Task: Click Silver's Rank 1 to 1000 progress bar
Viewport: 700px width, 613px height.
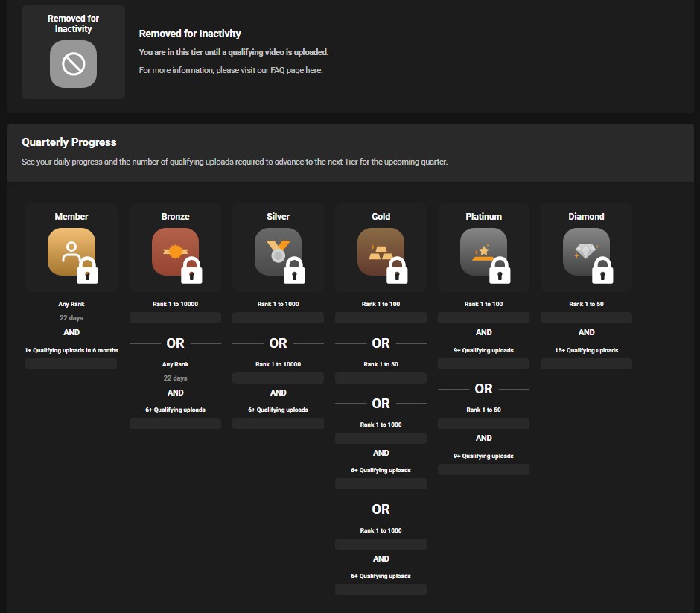Action: (x=278, y=318)
